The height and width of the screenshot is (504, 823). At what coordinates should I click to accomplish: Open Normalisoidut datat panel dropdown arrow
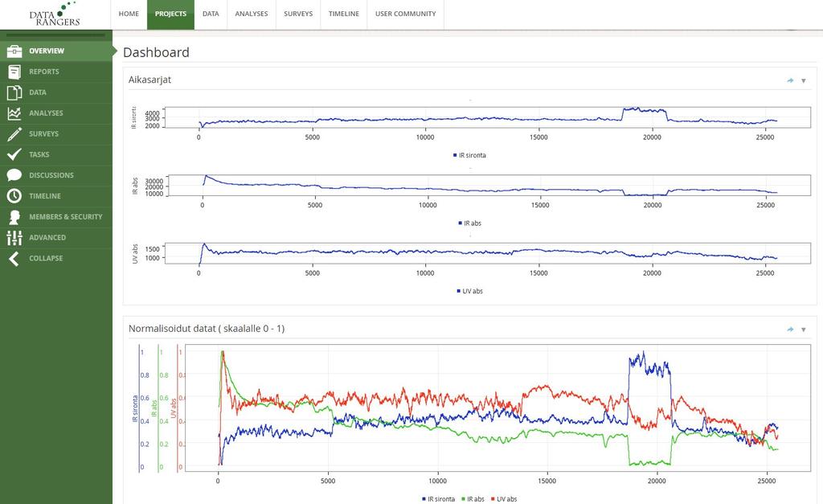804,330
